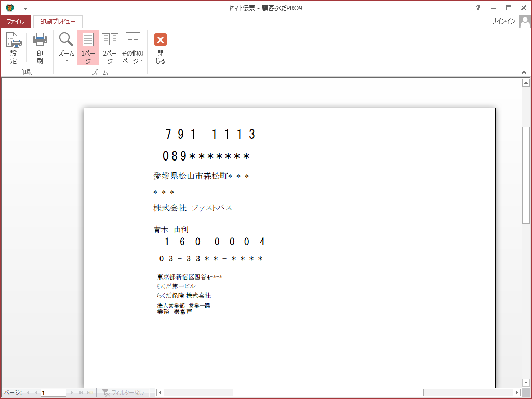Click the page number input field
Image resolution: width=532 pixels, height=399 pixels.
pyautogui.click(x=54, y=393)
